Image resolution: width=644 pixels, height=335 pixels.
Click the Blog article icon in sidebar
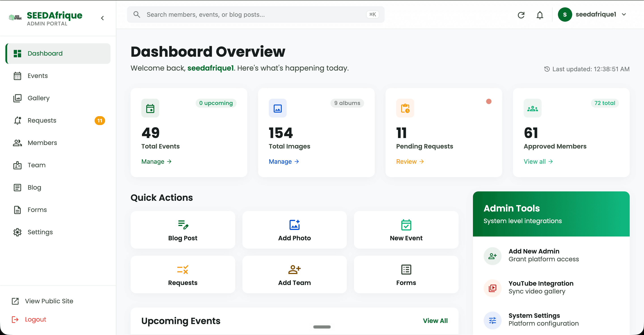(x=17, y=187)
